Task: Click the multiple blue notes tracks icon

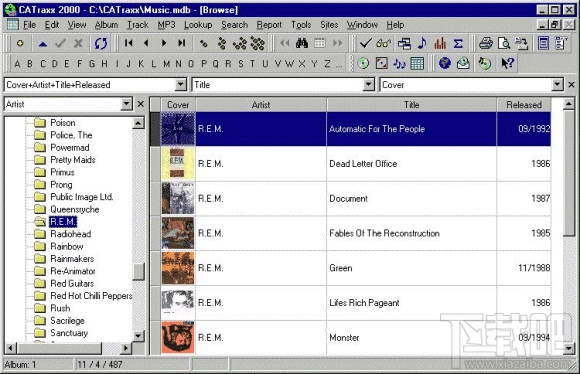Action: coord(399,64)
